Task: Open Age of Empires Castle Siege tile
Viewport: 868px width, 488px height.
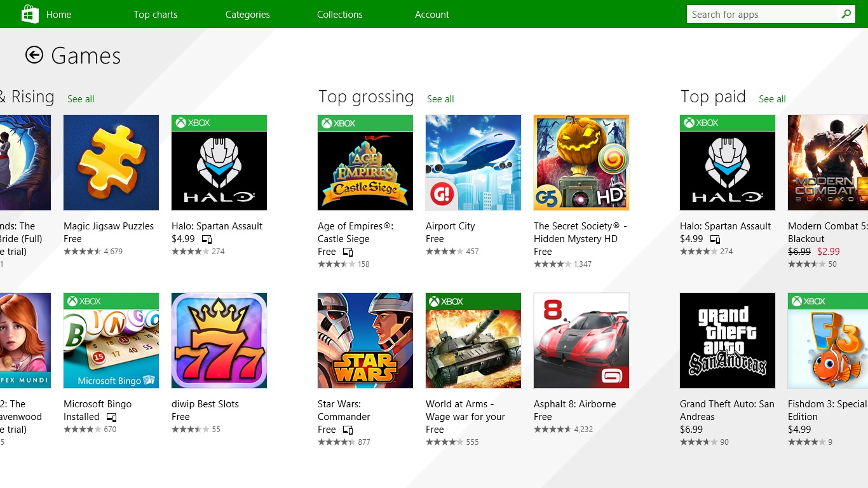Action: (365, 163)
